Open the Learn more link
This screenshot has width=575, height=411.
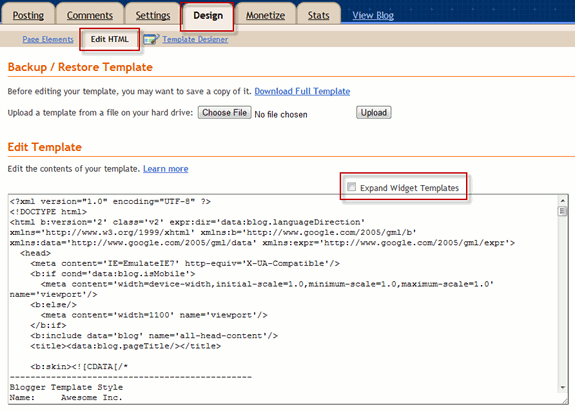click(165, 169)
